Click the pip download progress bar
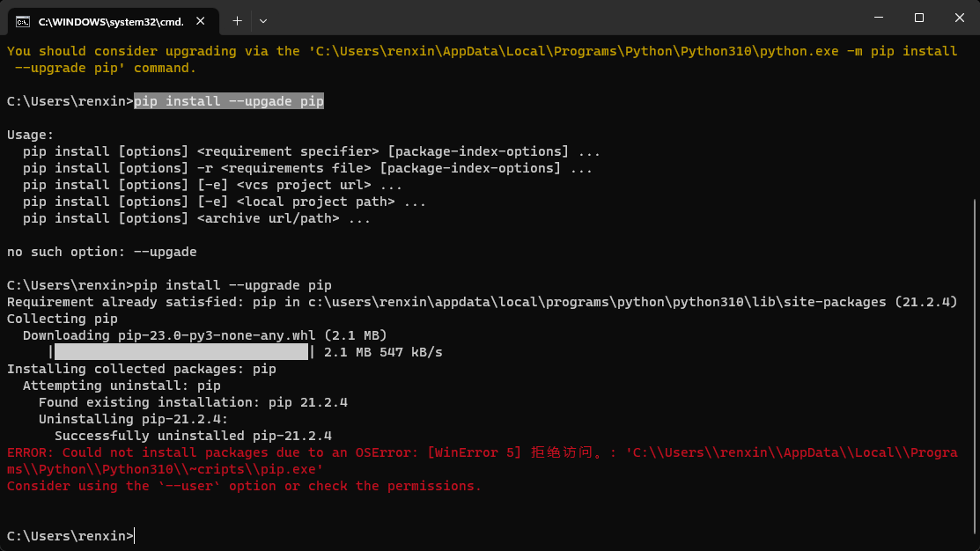980x551 pixels. pos(181,352)
